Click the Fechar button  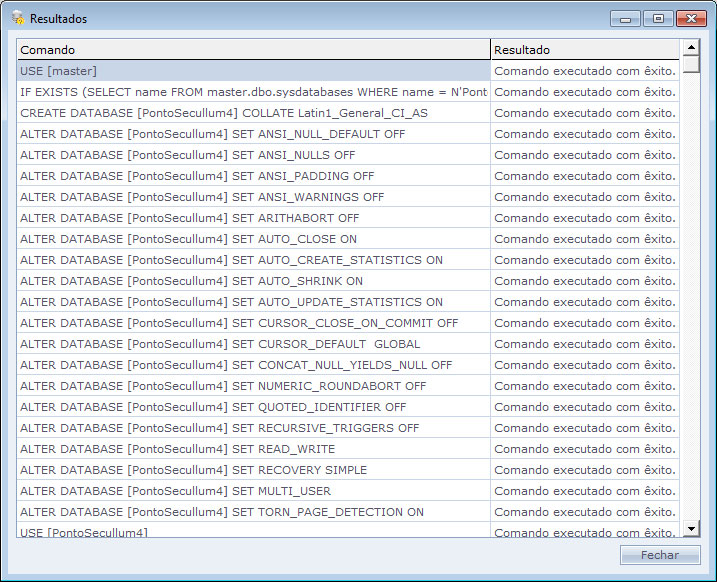tap(659, 555)
